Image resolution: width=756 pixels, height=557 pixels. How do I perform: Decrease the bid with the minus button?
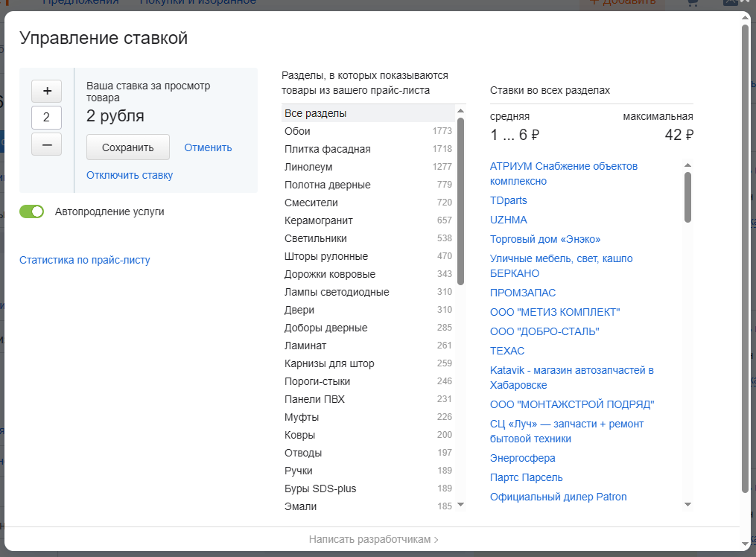46,144
